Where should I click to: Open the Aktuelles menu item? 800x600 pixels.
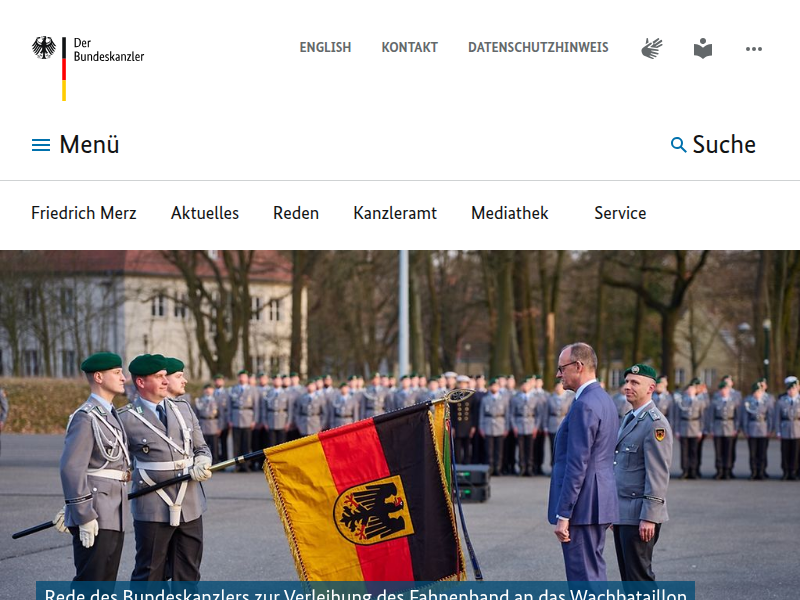(205, 213)
